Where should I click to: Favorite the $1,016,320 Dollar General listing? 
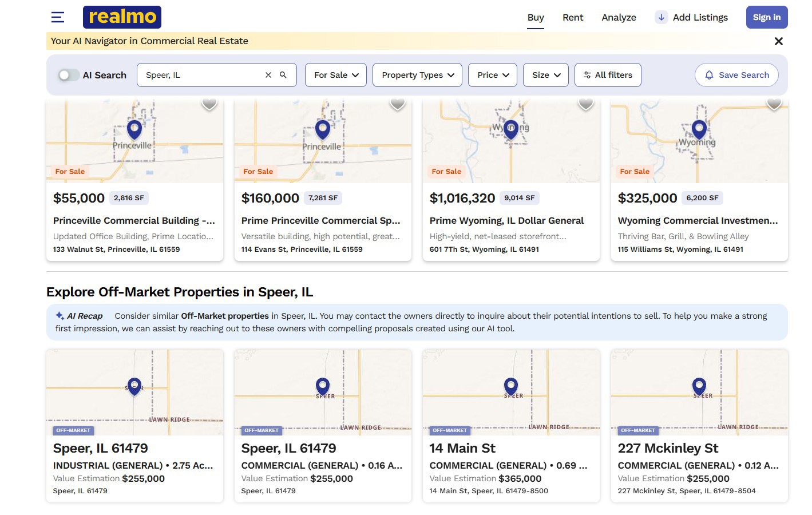point(585,104)
